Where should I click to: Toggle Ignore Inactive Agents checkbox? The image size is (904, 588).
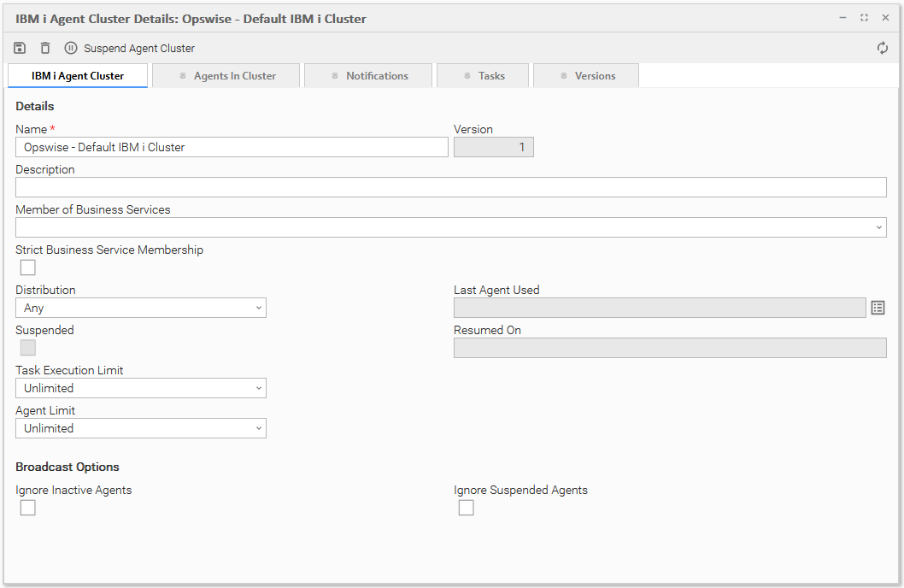[28, 508]
